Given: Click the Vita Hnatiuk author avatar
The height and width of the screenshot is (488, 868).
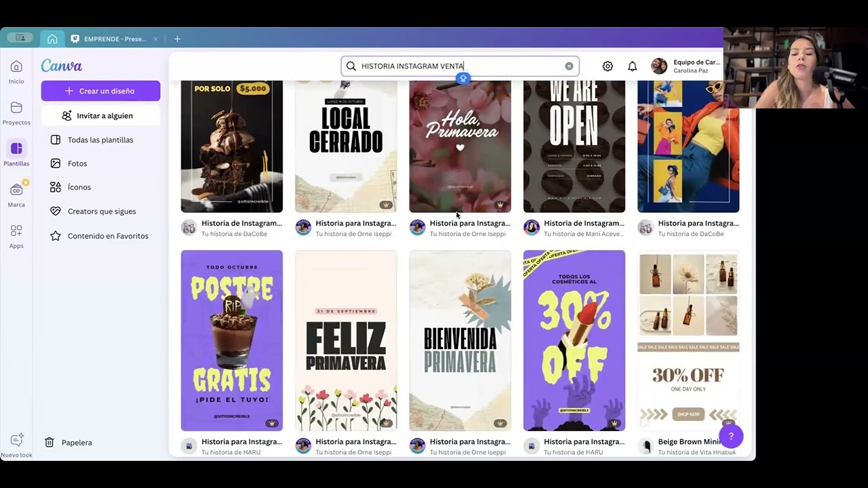Looking at the screenshot, I should point(646,446).
